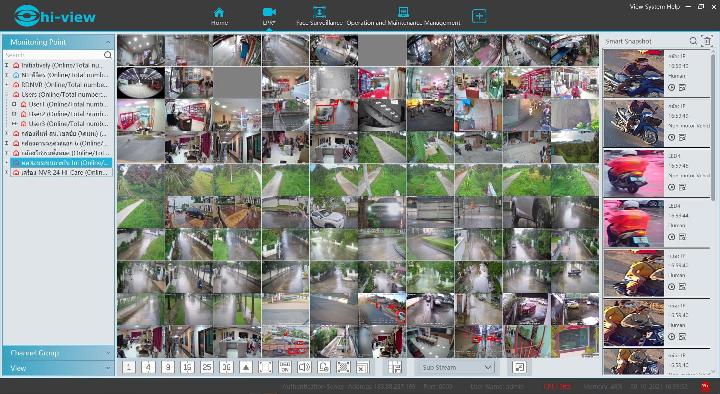This screenshot has height=394, width=720.
Task: Click the Smart Snapshot panel scrollbar
Action: click(713, 129)
